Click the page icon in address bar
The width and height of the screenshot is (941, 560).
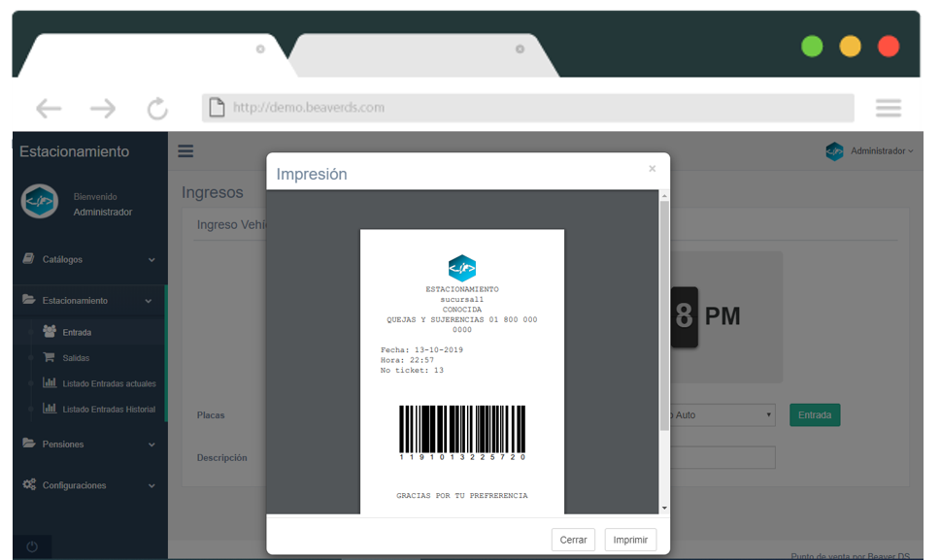(x=217, y=108)
